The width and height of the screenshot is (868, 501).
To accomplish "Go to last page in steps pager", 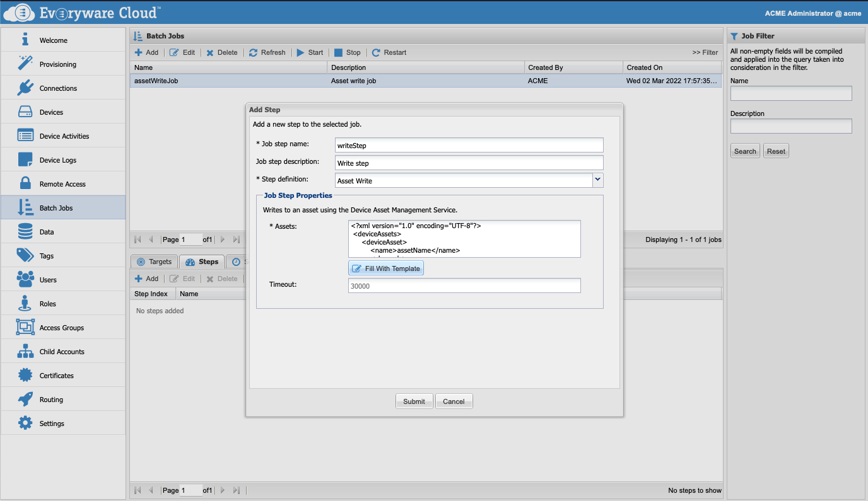I will pyautogui.click(x=237, y=490).
